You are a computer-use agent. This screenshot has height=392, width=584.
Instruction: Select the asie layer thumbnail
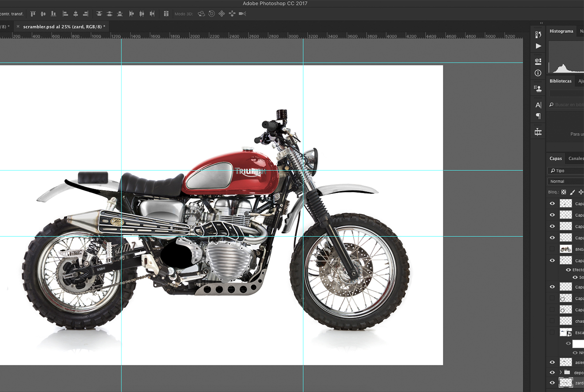tap(566, 362)
